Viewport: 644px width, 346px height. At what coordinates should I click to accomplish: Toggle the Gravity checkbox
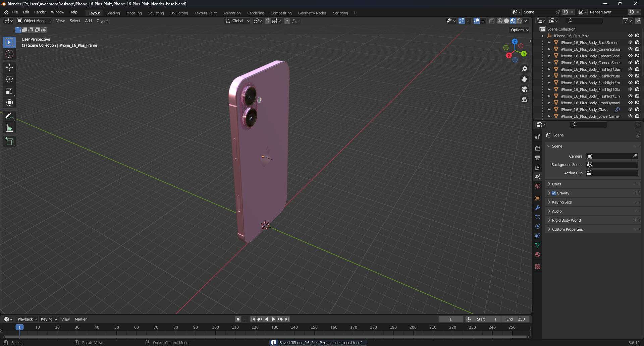click(554, 193)
